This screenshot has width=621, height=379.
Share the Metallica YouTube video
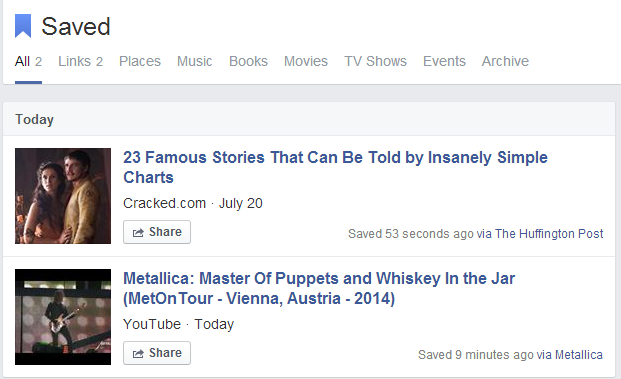click(x=157, y=353)
